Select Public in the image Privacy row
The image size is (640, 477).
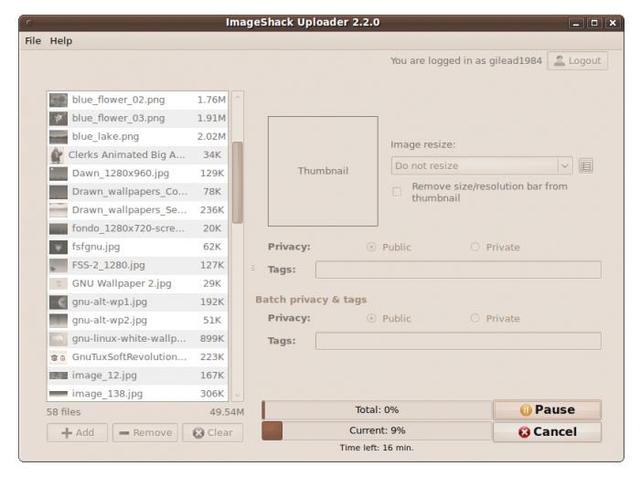371,247
